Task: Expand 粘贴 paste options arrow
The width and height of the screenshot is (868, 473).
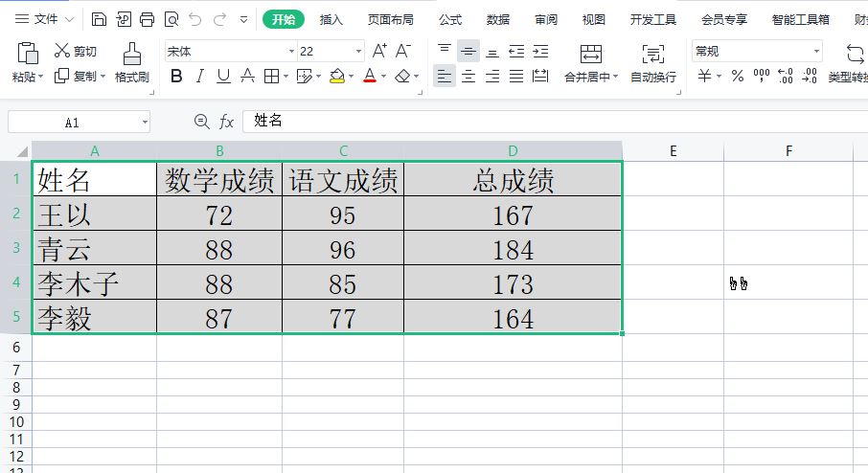Action: [41, 77]
